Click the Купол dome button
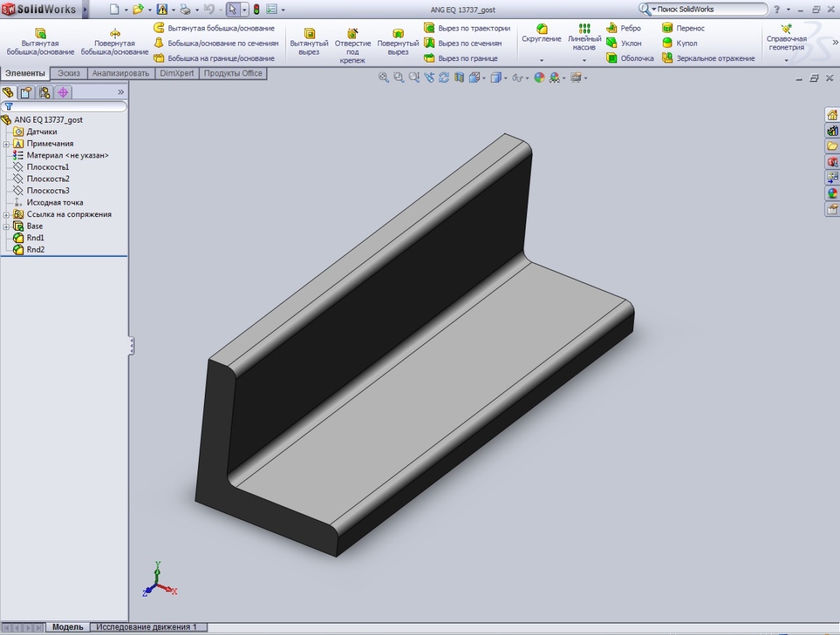The height and width of the screenshot is (635, 840). pyautogui.click(x=680, y=43)
